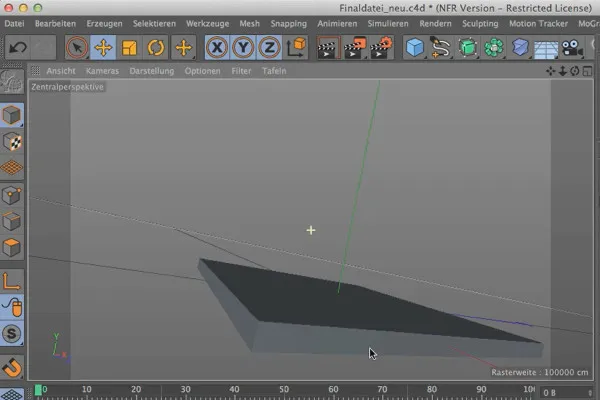Open the green Subdivision Surface generator icon
This screenshot has width=600, height=400.
467,47
